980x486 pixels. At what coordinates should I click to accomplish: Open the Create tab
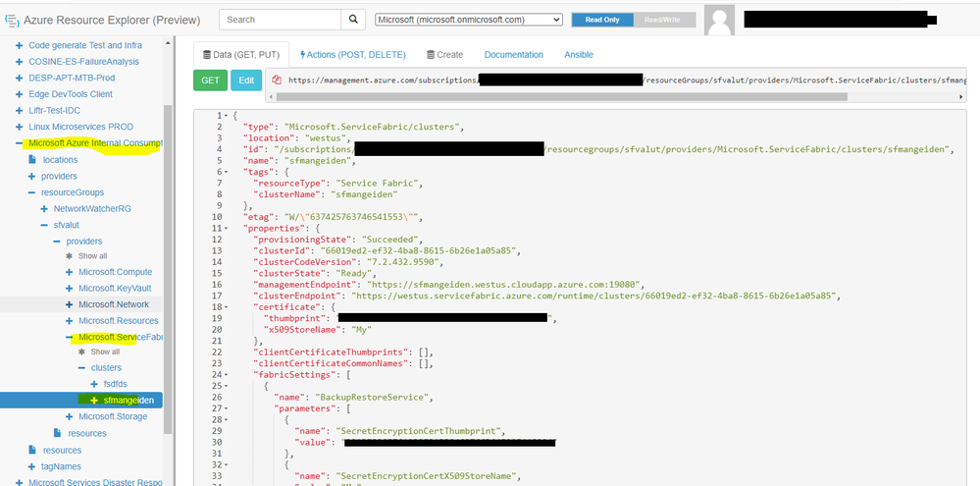444,55
